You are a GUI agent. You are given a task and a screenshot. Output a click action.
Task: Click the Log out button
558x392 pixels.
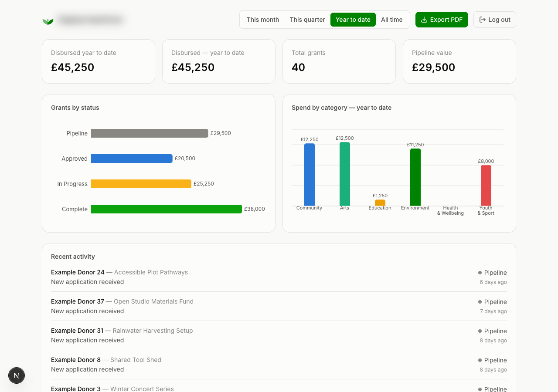[495, 20]
